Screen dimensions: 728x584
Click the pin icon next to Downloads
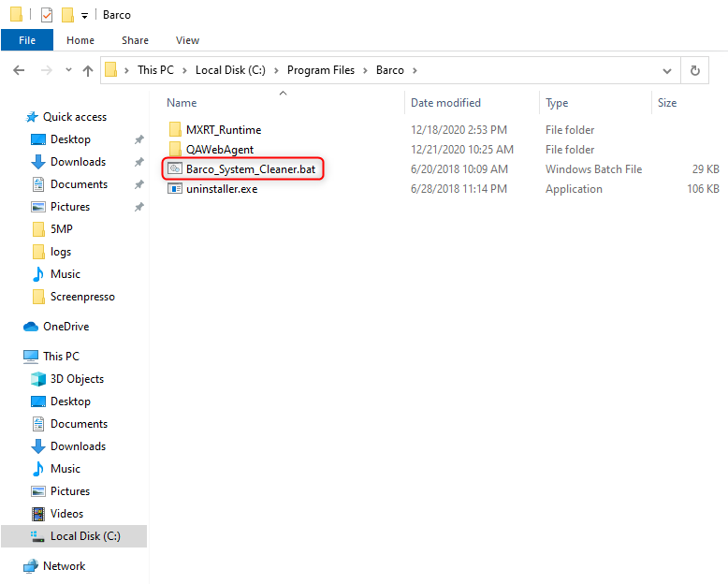coord(138,162)
